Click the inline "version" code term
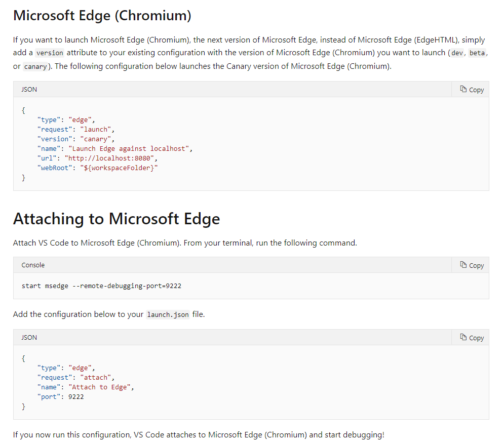504x443 pixels. pos(50,53)
